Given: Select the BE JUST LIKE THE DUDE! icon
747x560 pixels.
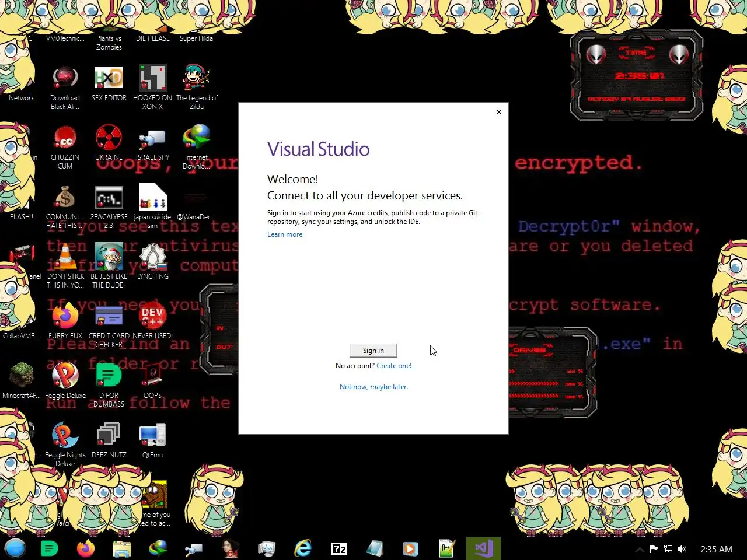Looking at the screenshot, I should [x=109, y=266].
